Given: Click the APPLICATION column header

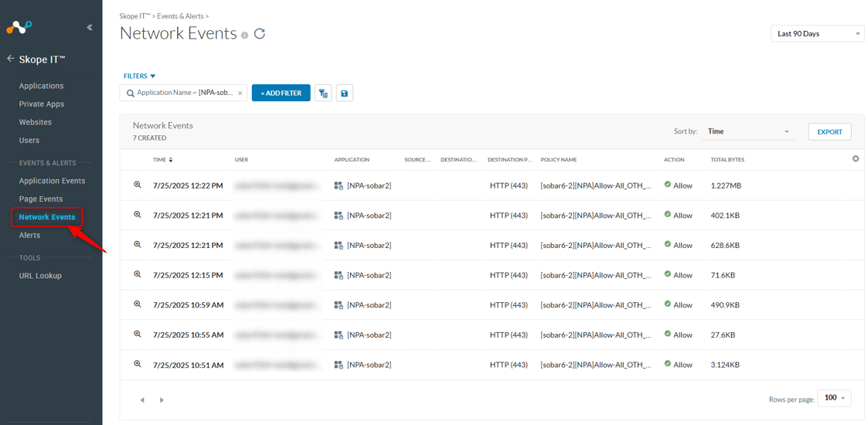Looking at the screenshot, I should 352,160.
